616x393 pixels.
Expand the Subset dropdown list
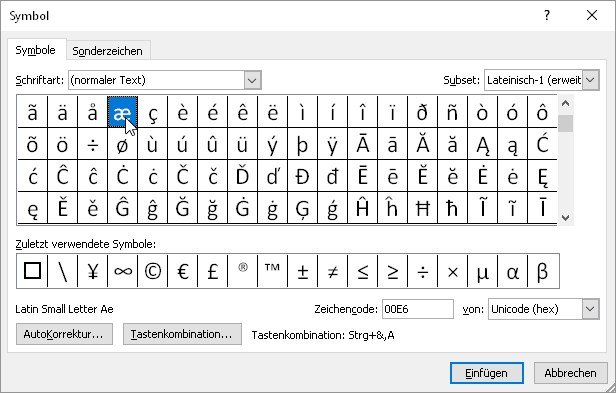tap(590, 80)
